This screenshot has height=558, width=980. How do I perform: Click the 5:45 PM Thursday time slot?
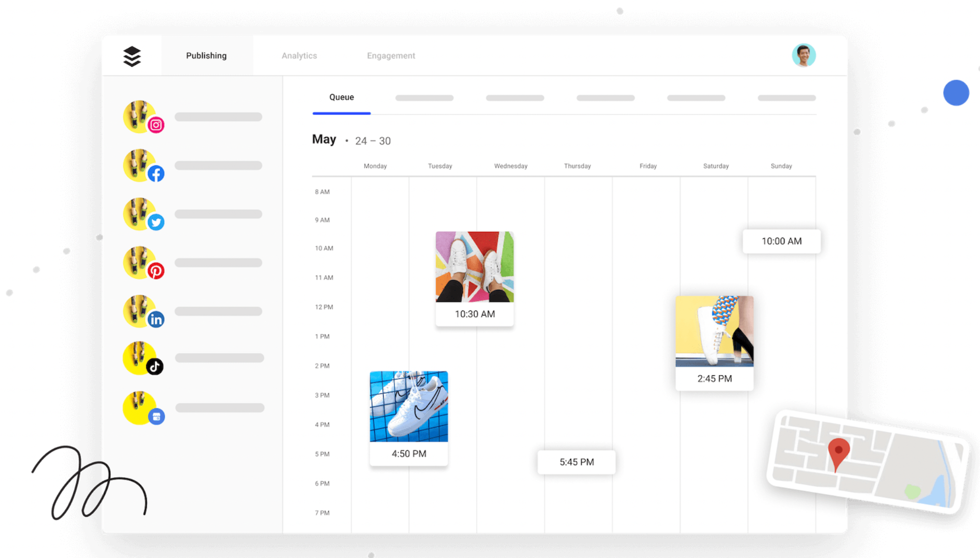[x=577, y=462]
